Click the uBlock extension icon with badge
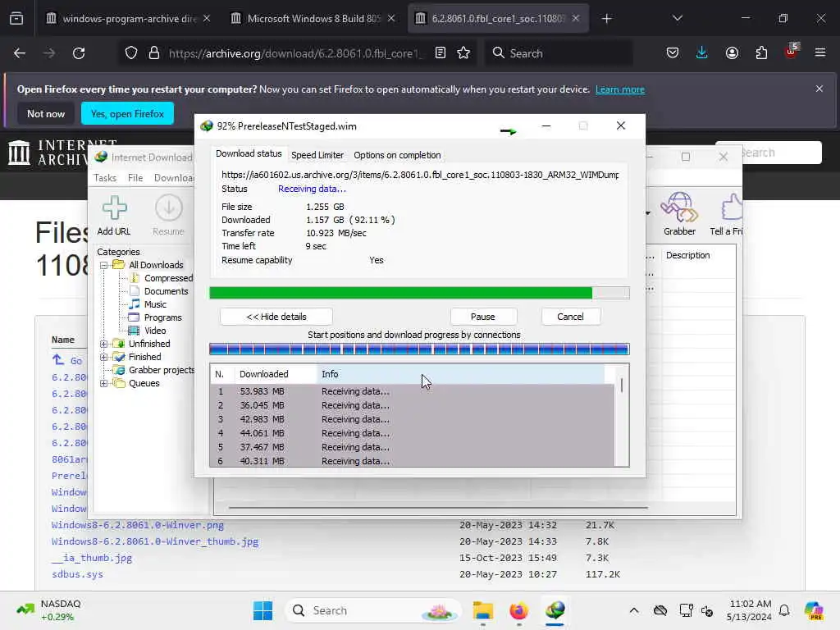 [x=792, y=52]
